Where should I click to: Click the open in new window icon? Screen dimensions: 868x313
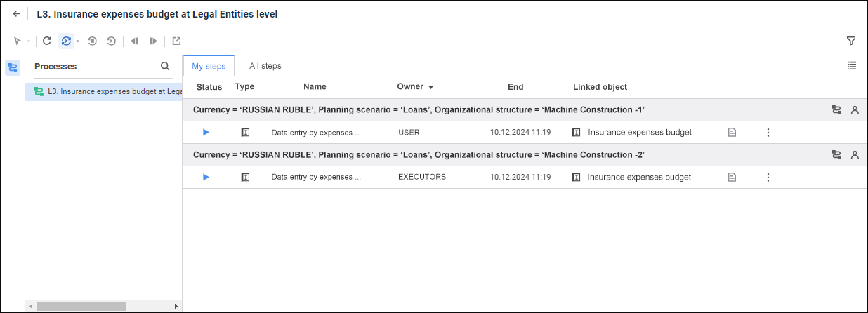tap(176, 41)
